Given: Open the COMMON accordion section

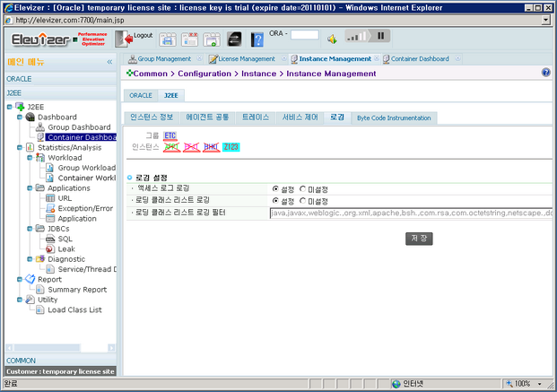Looking at the screenshot, I should (61, 361).
